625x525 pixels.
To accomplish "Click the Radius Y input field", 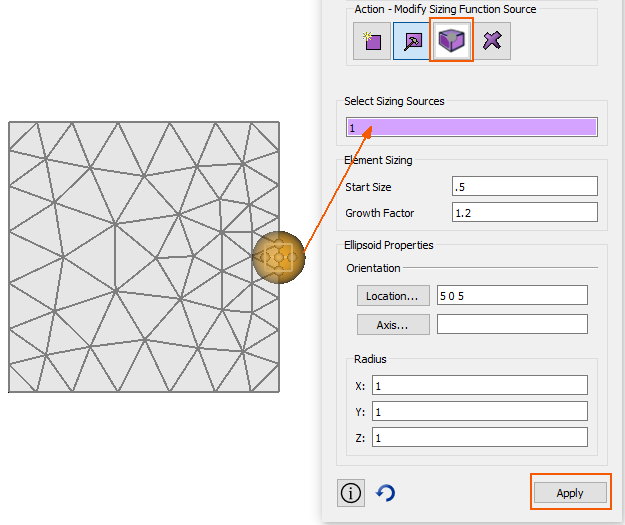I will 478,412.
